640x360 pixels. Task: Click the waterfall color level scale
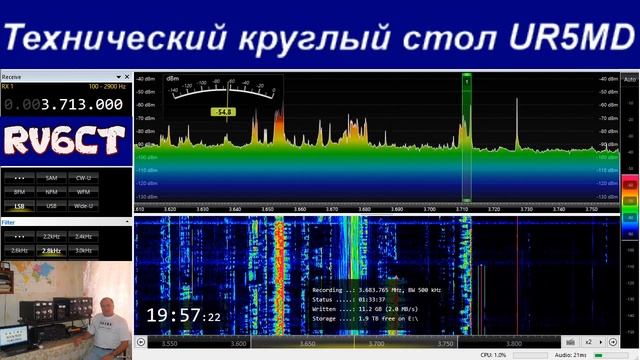tap(630, 208)
